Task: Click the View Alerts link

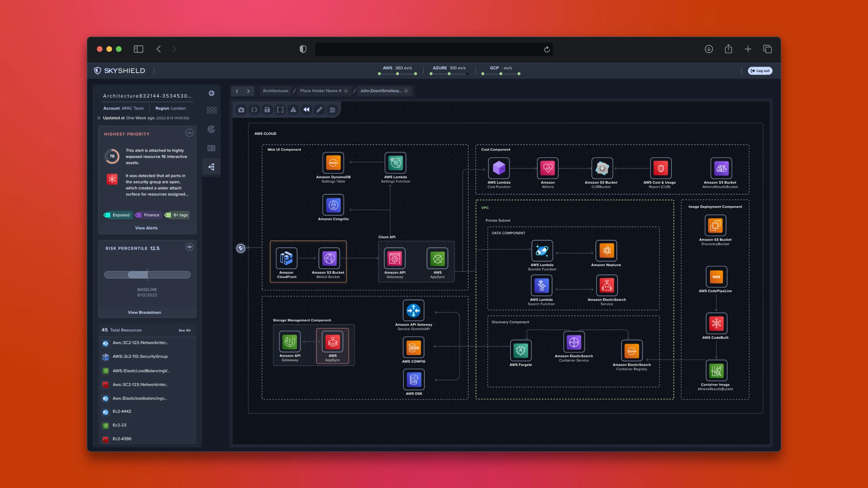Action: 146,228
